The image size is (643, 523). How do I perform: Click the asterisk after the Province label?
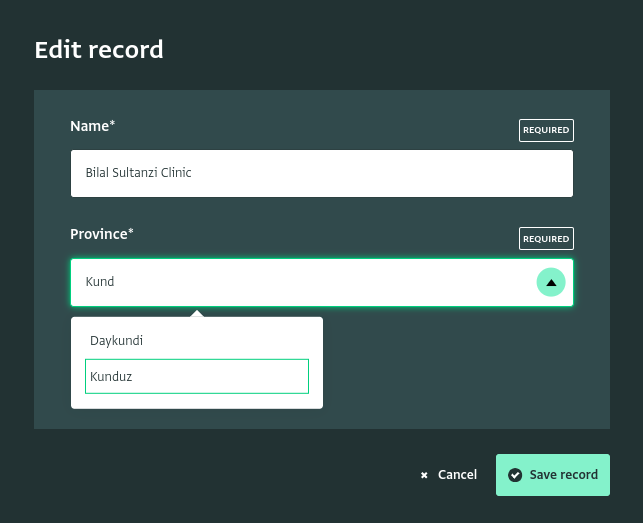[x=131, y=233]
